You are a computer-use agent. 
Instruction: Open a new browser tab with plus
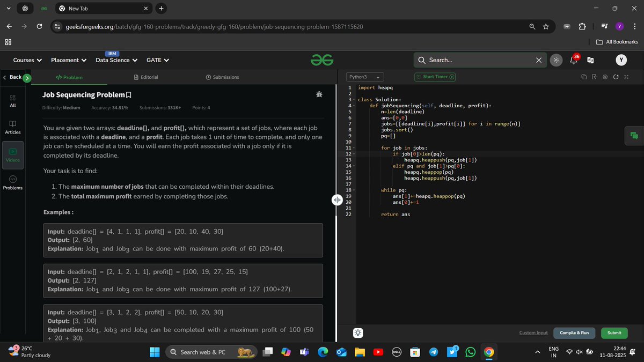coord(161,8)
